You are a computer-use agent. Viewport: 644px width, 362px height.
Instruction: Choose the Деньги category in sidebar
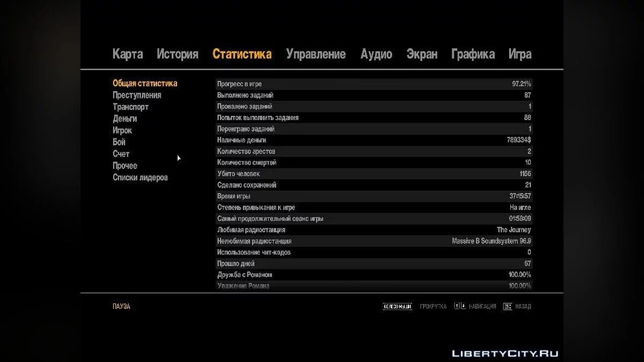pos(125,119)
